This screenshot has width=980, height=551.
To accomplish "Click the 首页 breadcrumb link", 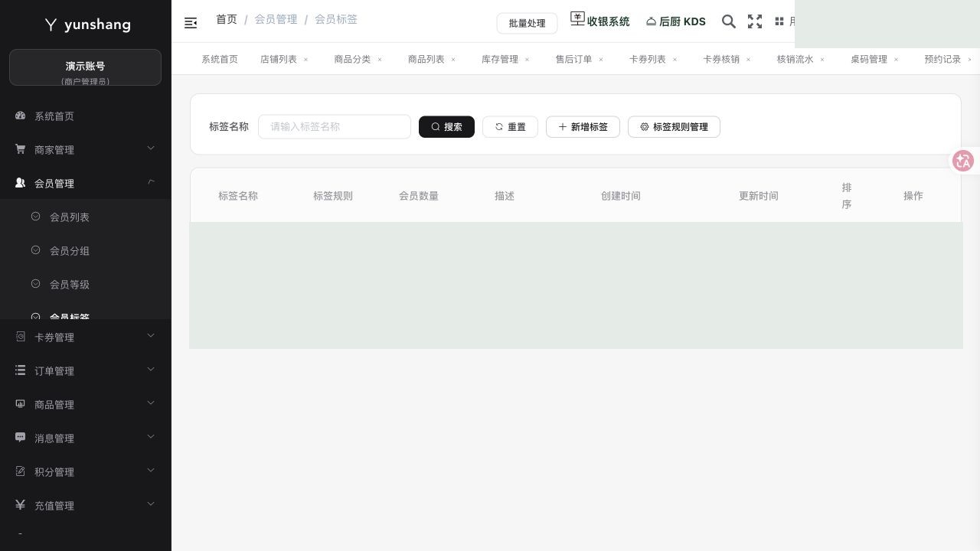I will [227, 19].
